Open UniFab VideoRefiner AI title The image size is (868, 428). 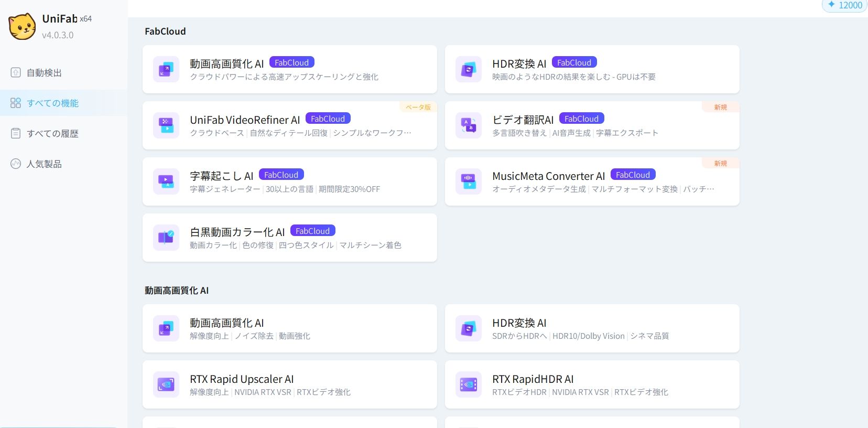point(245,120)
